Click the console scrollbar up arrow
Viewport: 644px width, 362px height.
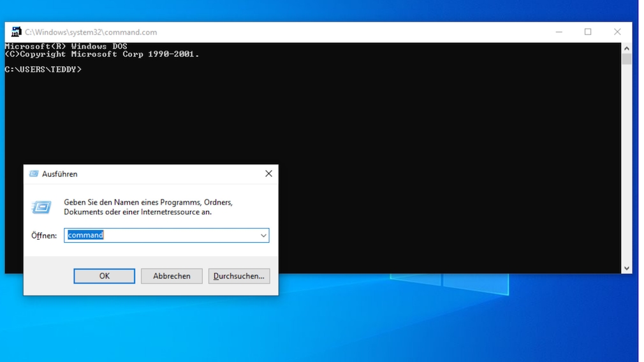(627, 48)
